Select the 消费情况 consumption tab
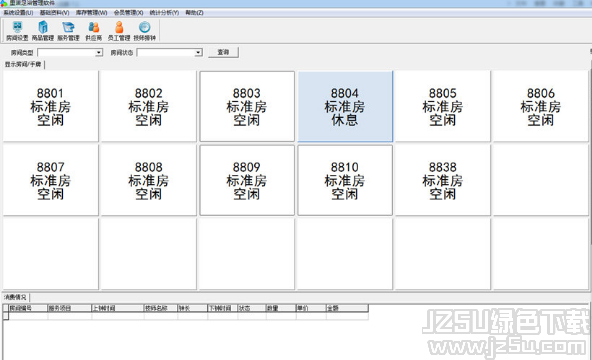592x360 pixels. pyautogui.click(x=15, y=297)
